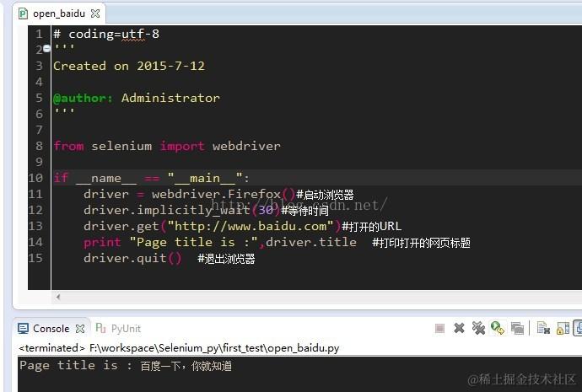Click the '@author:' tag text
Viewport: 582px width, 392px height.
[x=83, y=98]
